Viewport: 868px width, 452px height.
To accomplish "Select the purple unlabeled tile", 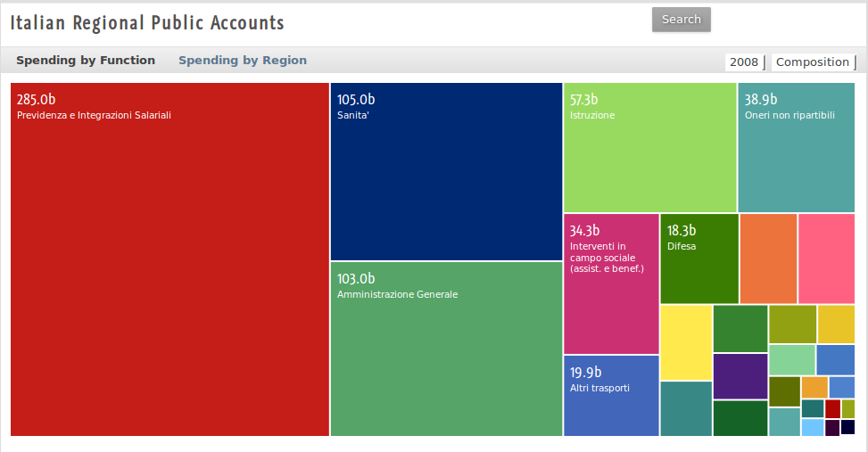I will pyautogui.click(x=740, y=376).
